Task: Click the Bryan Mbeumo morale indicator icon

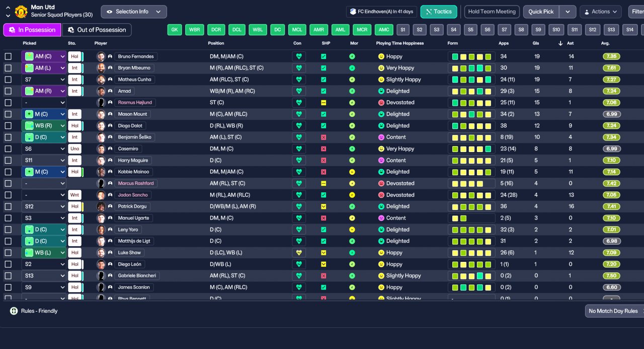Action: pyautogui.click(x=352, y=68)
